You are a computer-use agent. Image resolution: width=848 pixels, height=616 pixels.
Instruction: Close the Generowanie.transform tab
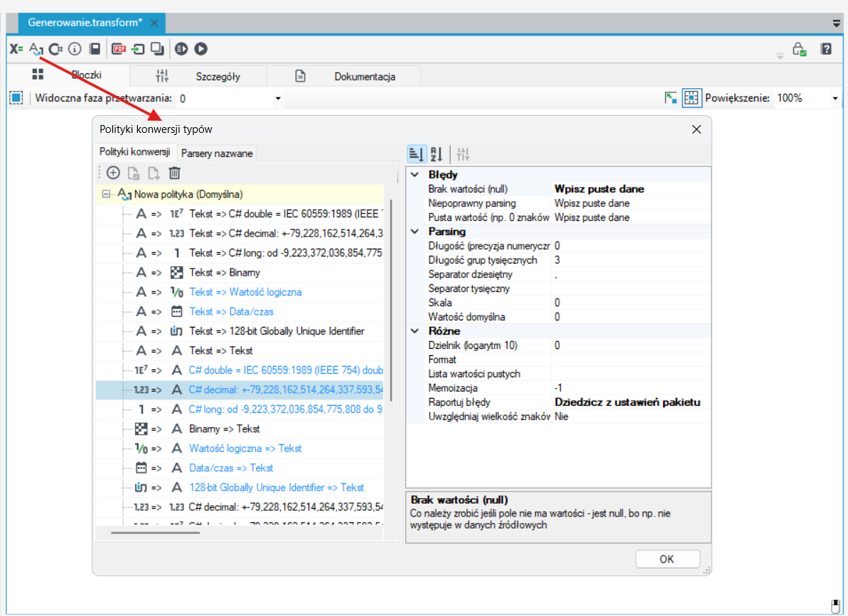coord(154,23)
